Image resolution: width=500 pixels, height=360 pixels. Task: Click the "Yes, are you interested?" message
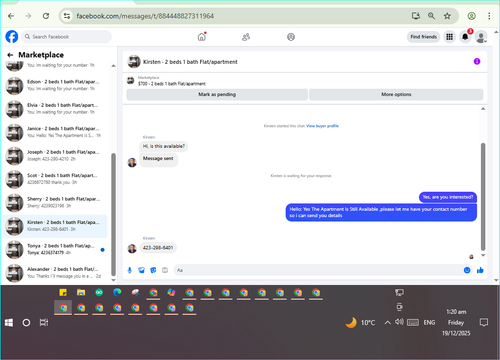(448, 197)
